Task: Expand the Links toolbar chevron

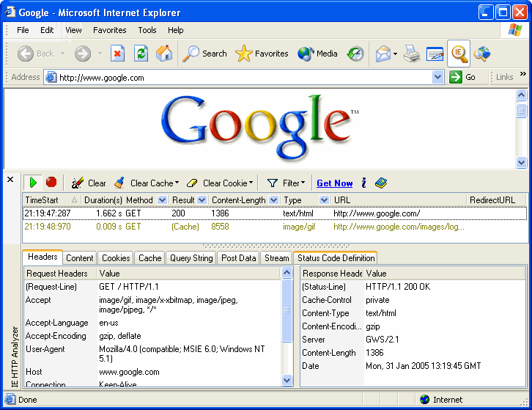Action: click(522, 73)
